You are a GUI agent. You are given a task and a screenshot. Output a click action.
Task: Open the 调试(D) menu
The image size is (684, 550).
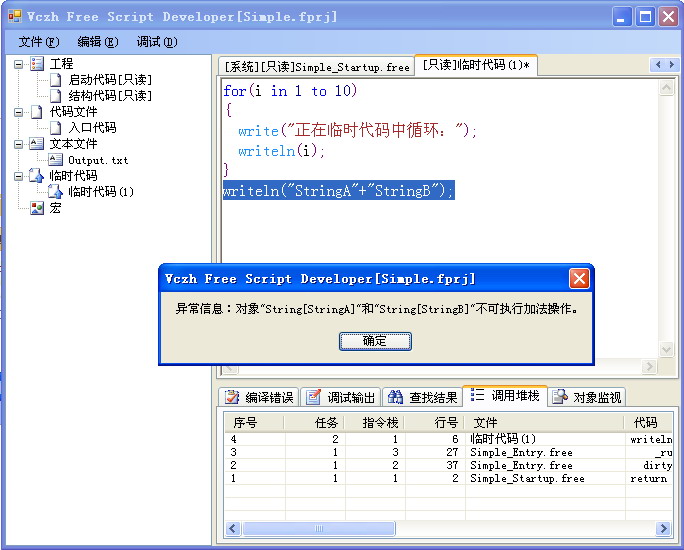[x=157, y=42]
